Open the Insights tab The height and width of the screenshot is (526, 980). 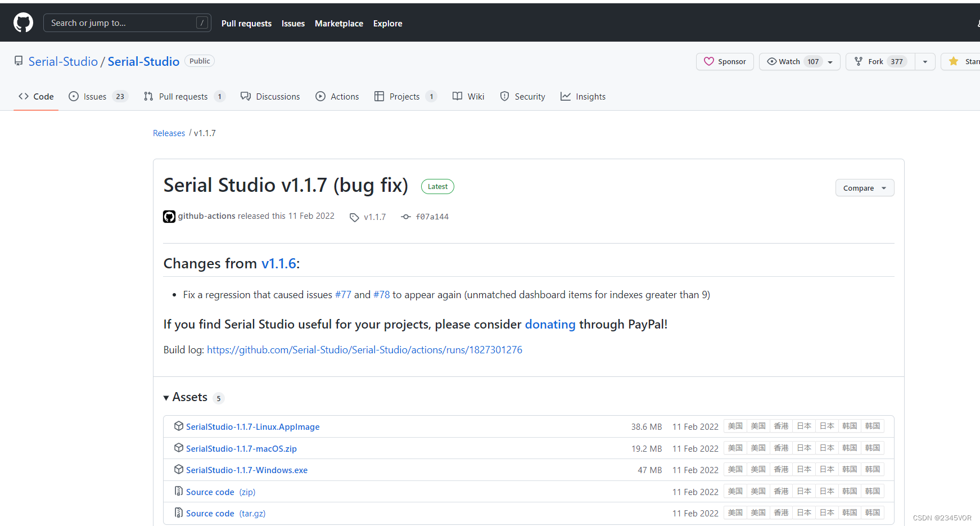(x=583, y=97)
